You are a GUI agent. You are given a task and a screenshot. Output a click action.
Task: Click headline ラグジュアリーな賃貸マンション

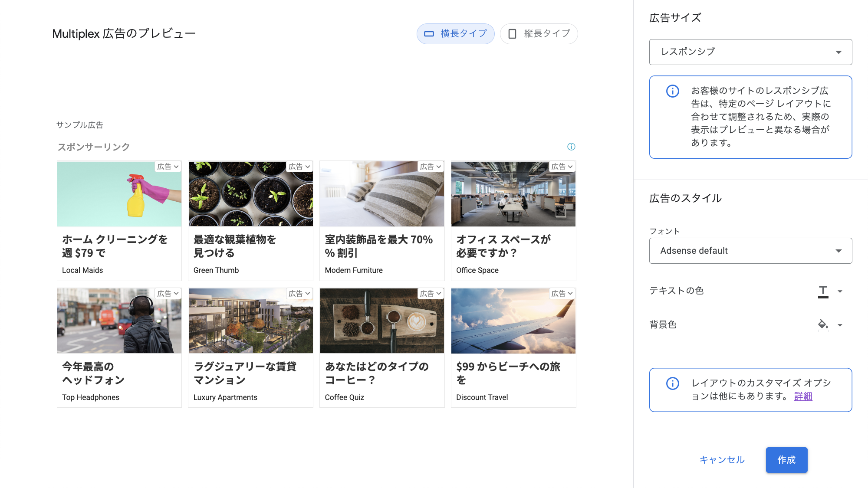pyautogui.click(x=245, y=373)
